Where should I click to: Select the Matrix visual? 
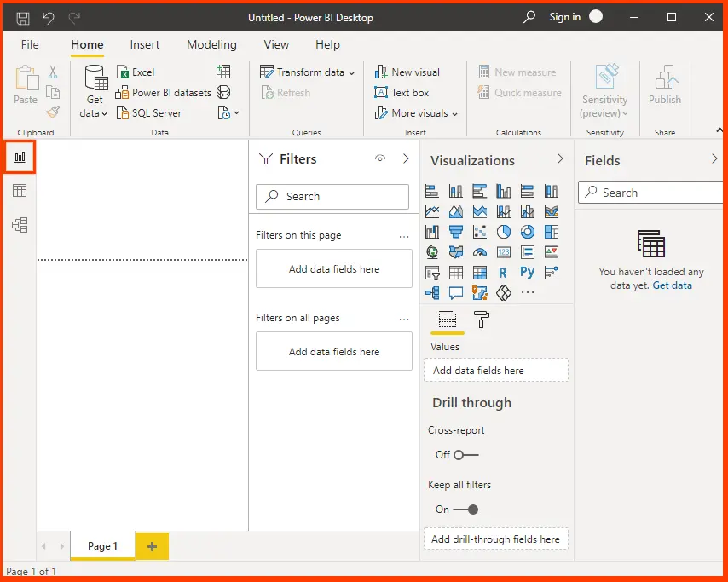(480, 273)
